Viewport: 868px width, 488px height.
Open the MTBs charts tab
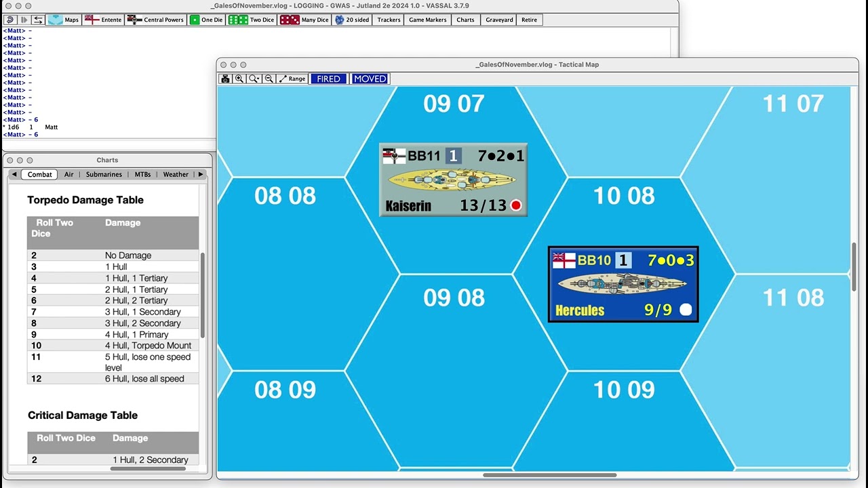click(x=142, y=174)
